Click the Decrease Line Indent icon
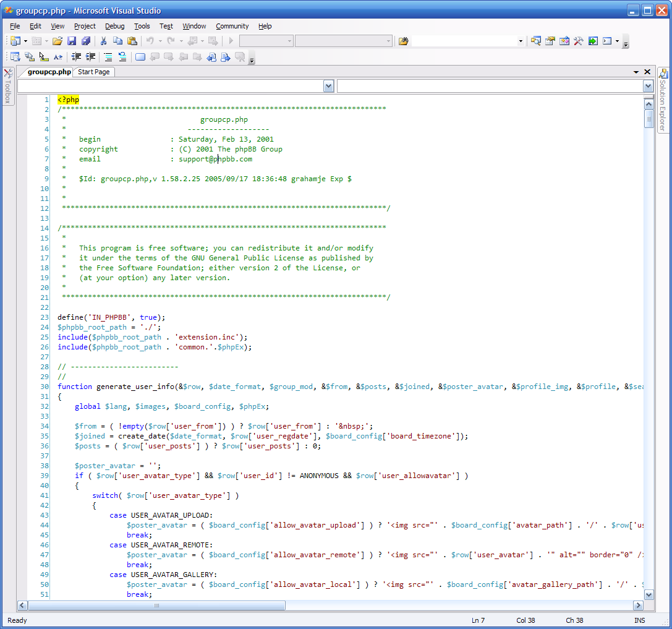Viewport: 672px width, 629px height. click(x=76, y=57)
